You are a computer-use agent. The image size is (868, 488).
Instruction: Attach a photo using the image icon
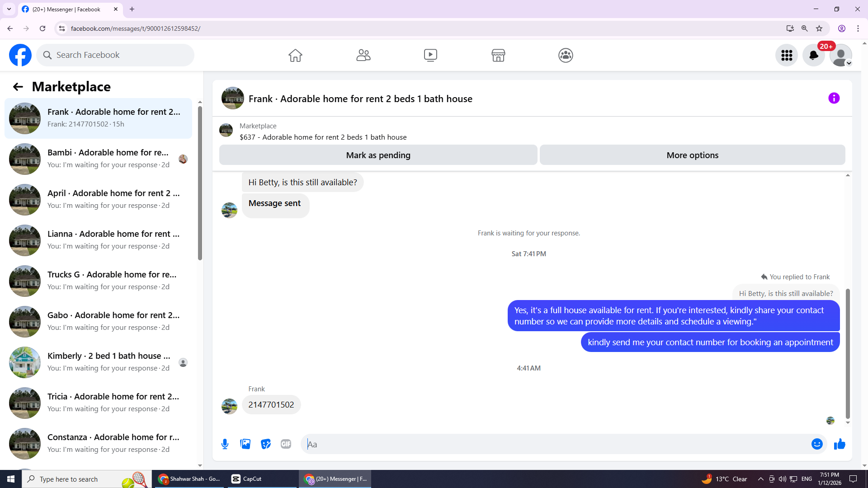click(x=245, y=444)
